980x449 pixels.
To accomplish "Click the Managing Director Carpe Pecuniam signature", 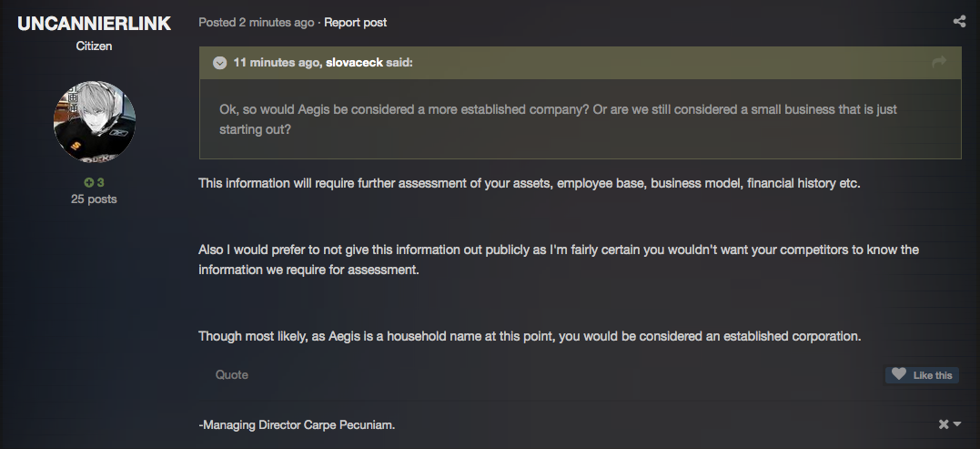I will click(297, 424).
